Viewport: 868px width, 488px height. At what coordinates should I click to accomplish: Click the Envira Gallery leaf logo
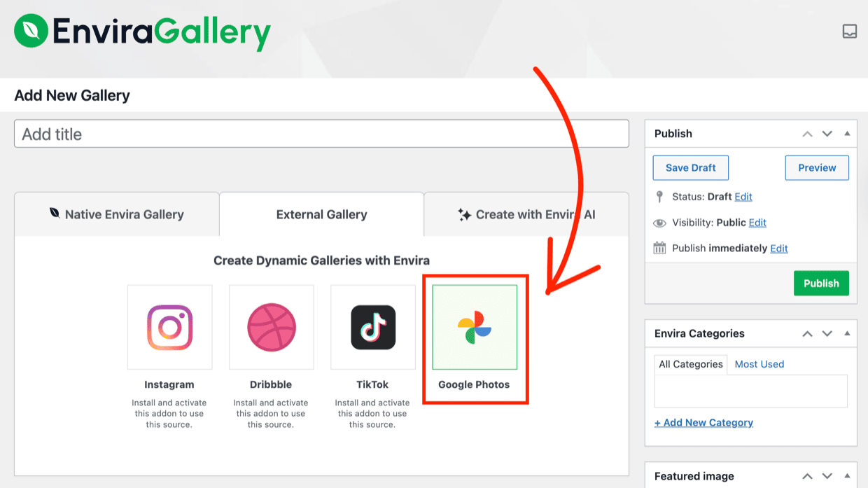point(31,32)
